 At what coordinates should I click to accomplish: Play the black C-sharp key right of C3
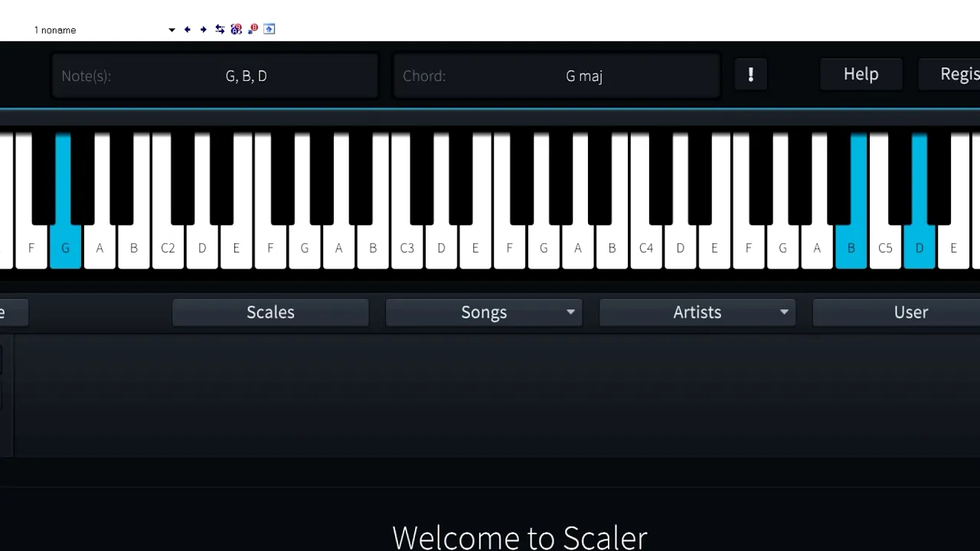(422, 178)
